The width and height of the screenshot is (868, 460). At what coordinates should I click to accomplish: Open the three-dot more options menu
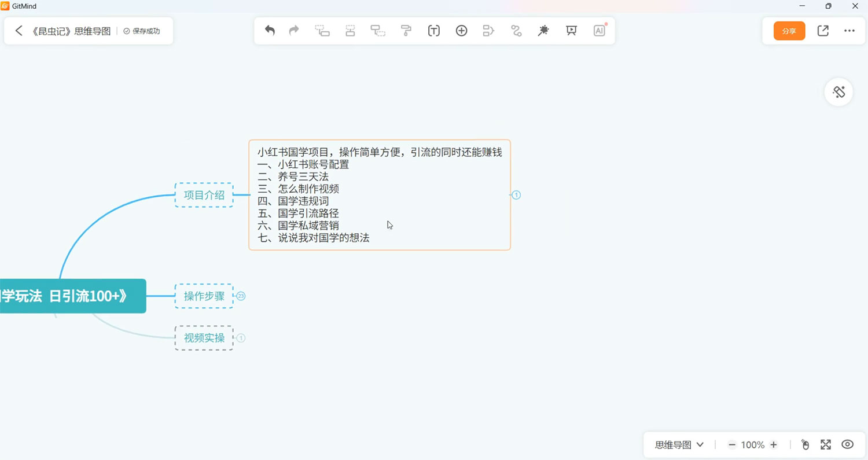pyautogui.click(x=849, y=31)
